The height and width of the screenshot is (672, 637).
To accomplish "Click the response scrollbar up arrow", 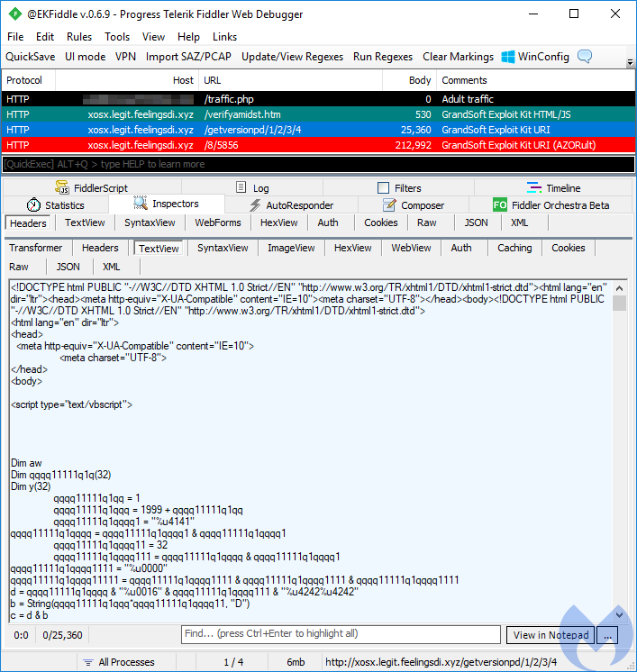I will coord(619,288).
